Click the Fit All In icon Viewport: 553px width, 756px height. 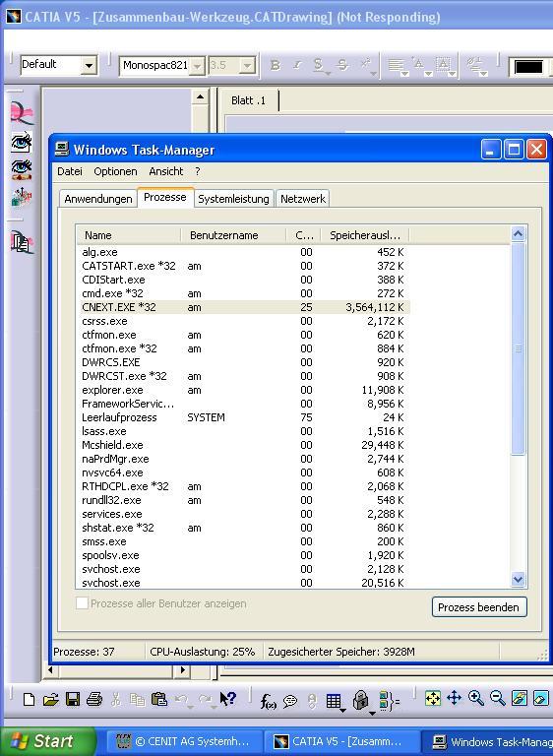coord(433,698)
